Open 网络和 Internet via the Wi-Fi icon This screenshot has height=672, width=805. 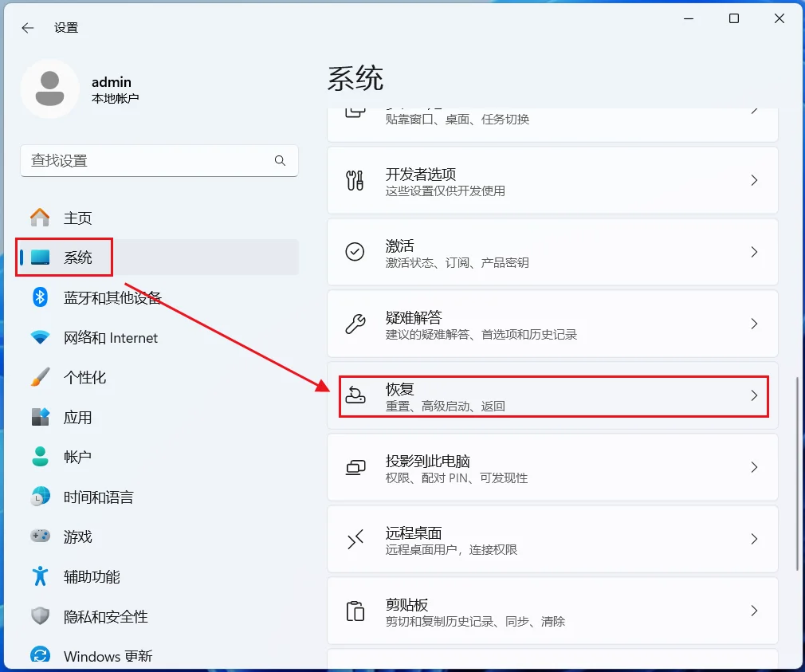(40, 337)
